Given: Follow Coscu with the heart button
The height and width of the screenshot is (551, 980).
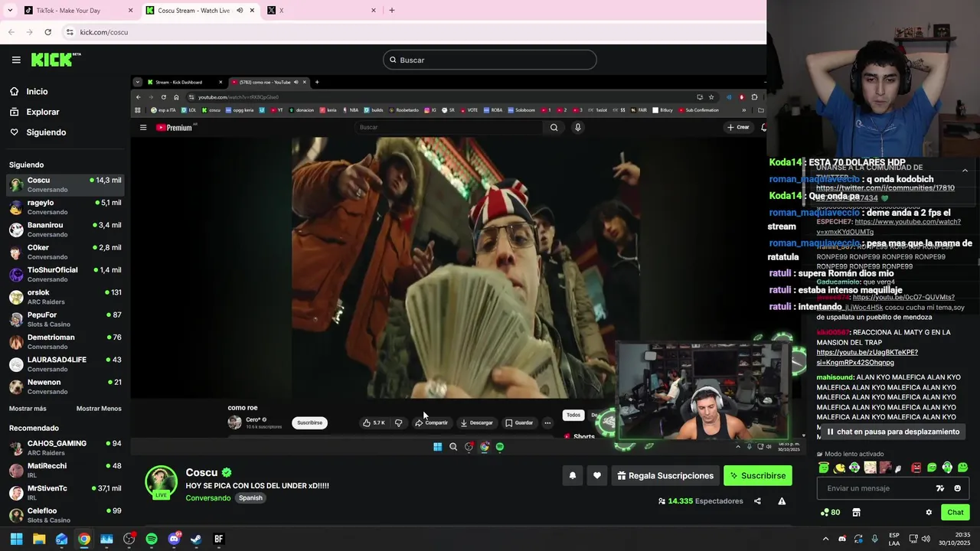Looking at the screenshot, I should (597, 476).
